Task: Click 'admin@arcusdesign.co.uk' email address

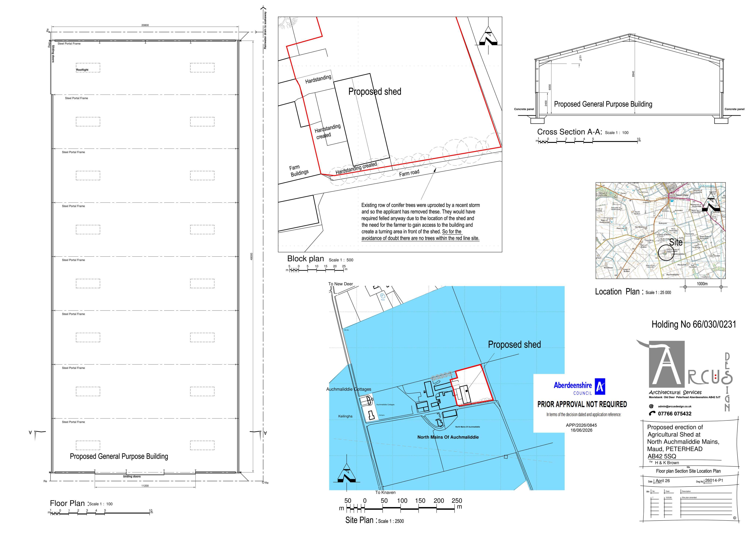Action: (x=675, y=407)
